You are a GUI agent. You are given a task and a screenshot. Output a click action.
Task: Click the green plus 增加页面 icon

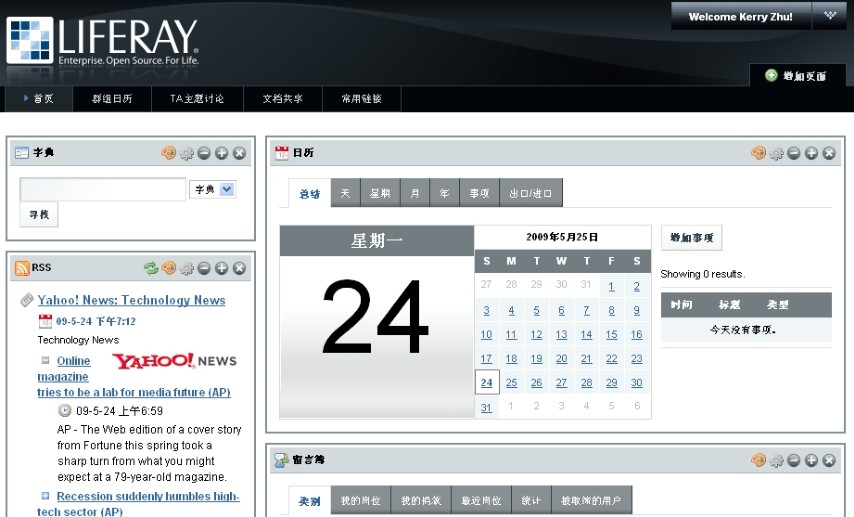click(771, 75)
